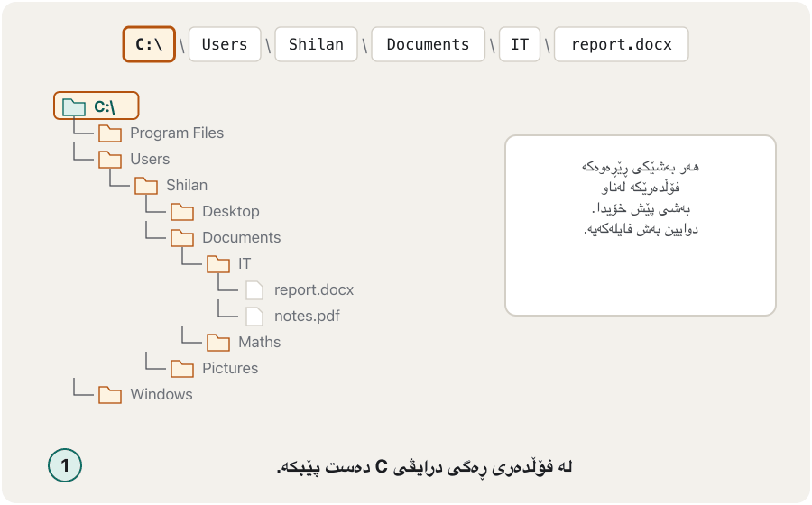Select the report.docx label in the tree

click(x=314, y=289)
